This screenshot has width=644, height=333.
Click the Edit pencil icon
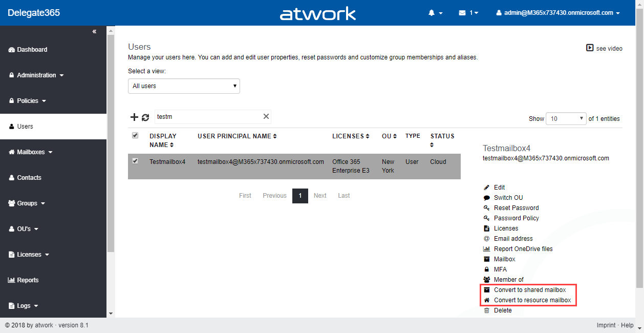(487, 188)
